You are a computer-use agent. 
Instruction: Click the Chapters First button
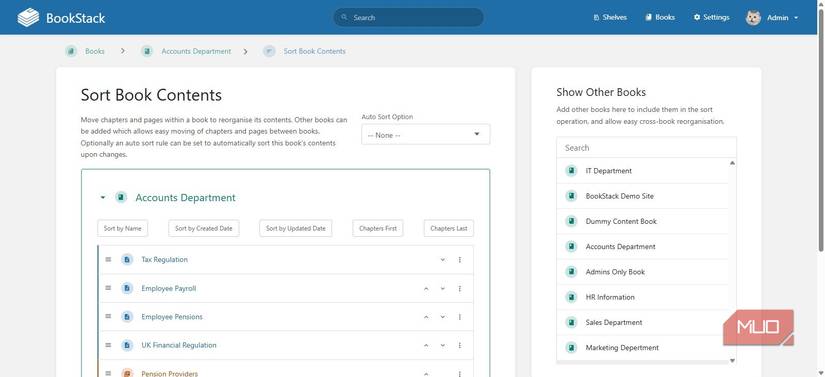378,228
